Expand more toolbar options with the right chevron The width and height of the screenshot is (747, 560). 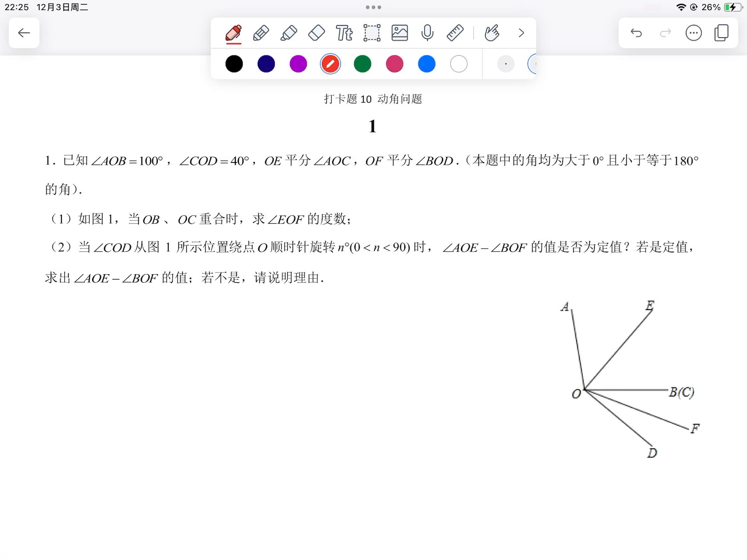[521, 33]
